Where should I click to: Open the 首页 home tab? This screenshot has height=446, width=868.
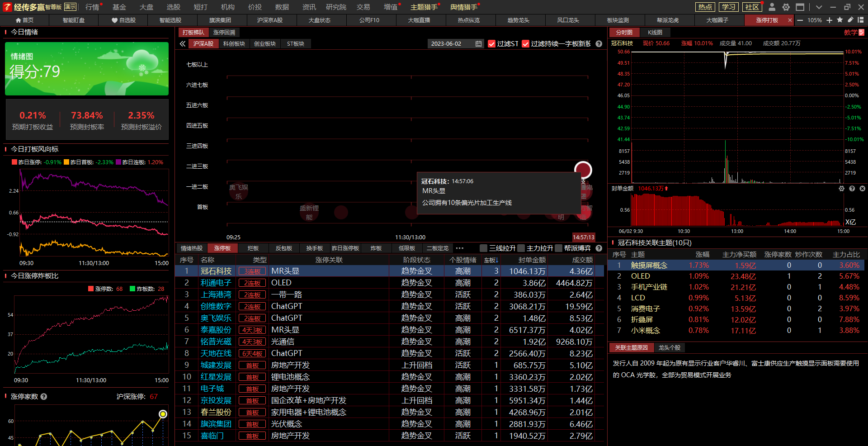click(25, 20)
